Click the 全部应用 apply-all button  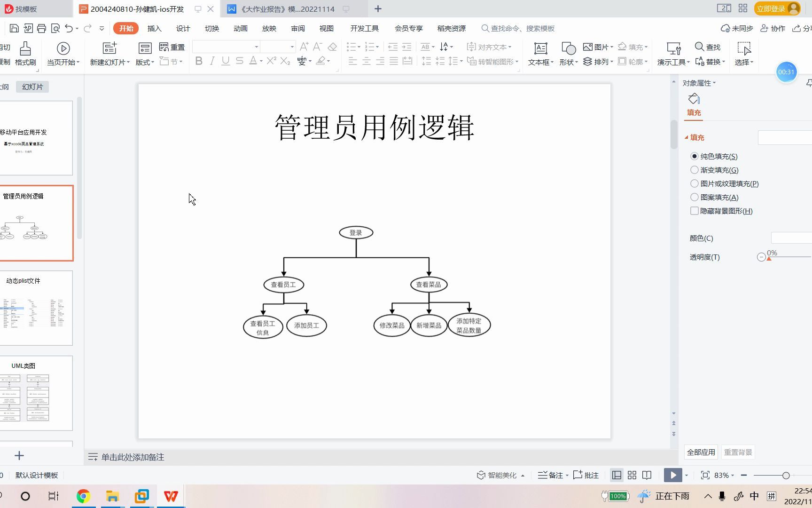(x=701, y=452)
